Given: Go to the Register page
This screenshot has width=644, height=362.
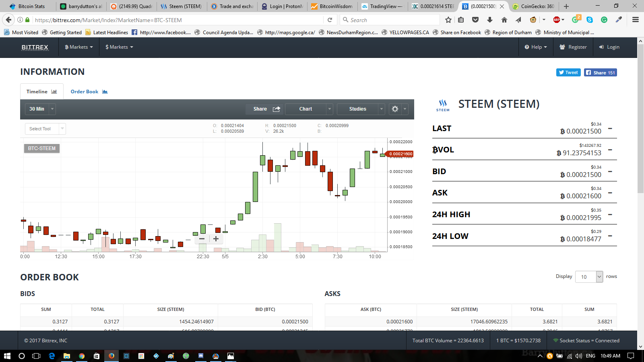Looking at the screenshot, I should pos(573,47).
